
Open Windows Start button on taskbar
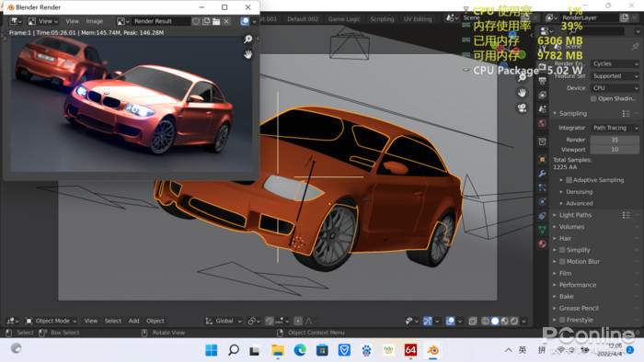[211, 350]
